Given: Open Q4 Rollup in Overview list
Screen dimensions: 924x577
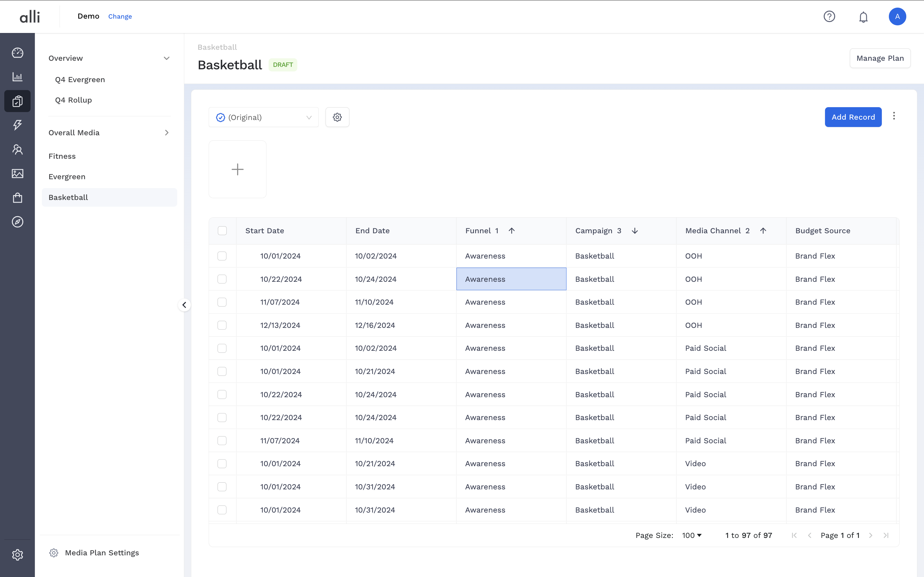Looking at the screenshot, I should (73, 100).
